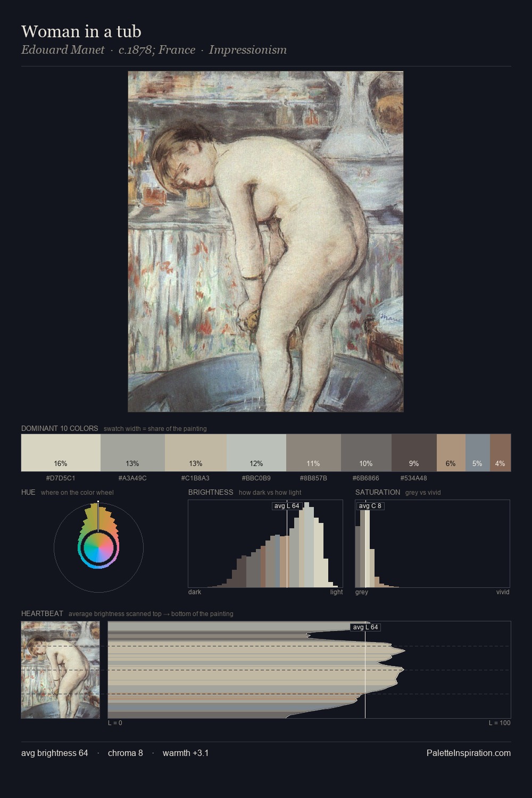Click the "avg brightness 64" footer stat
This screenshot has height=798, width=532.
pyautogui.click(x=55, y=753)
